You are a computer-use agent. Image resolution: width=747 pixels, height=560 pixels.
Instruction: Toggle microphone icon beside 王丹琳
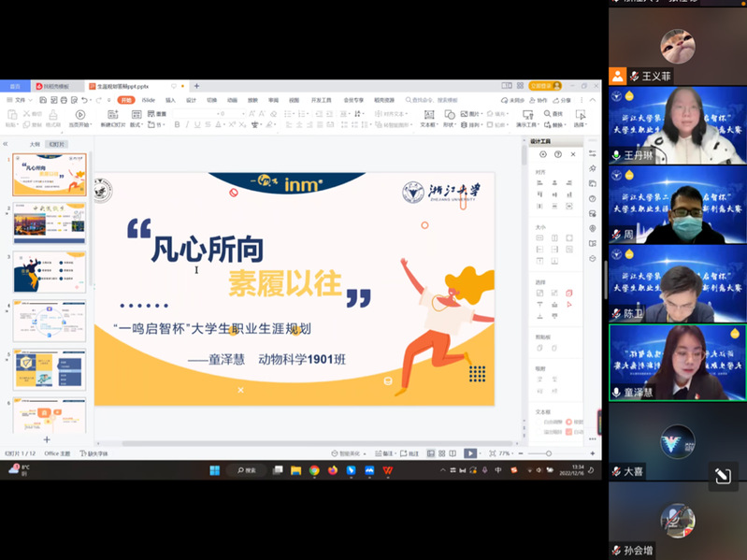(616, 155)
